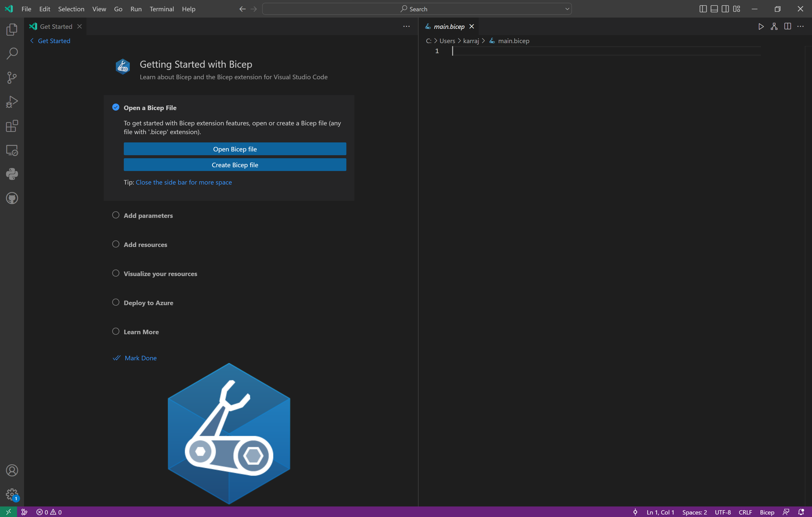Open the walkthrough ellipsis menu
812x517 pixels.
[x=406, y=26]
